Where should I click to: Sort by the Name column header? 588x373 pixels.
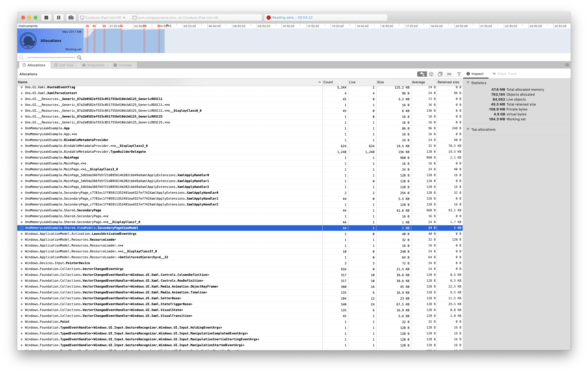169,82
